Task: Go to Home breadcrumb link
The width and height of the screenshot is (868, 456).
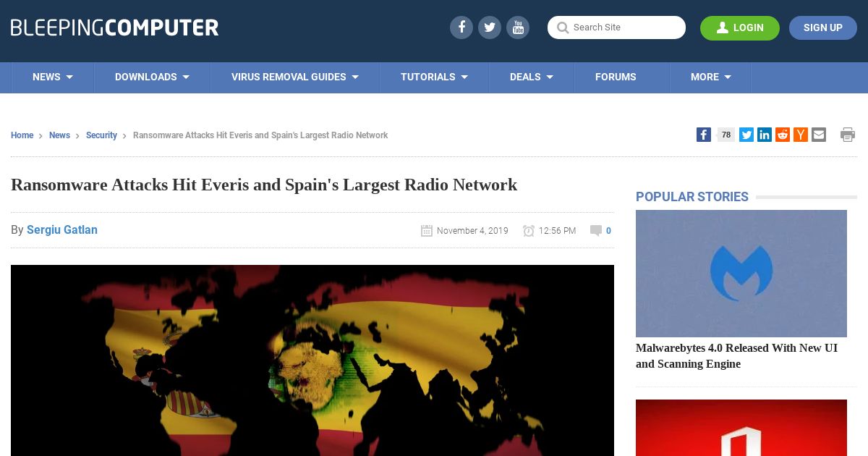Action: [x=22, y=135]
